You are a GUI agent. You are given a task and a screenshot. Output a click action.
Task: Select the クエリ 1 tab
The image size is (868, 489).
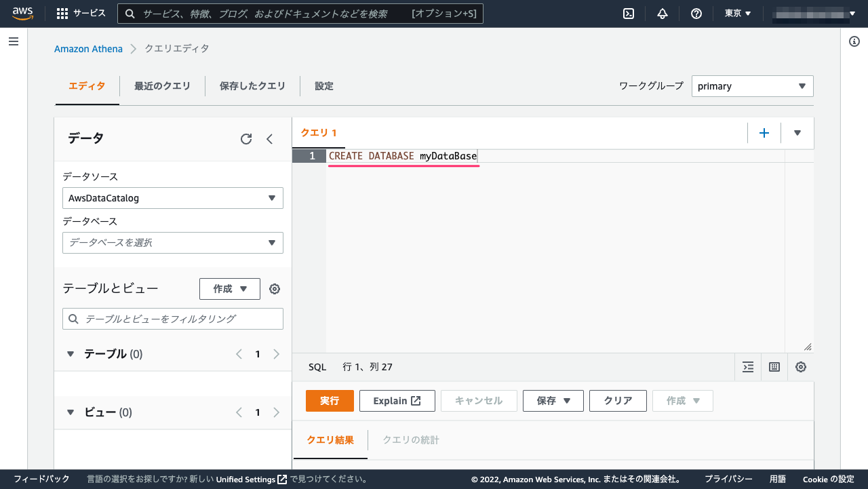(x=319, y=133)
